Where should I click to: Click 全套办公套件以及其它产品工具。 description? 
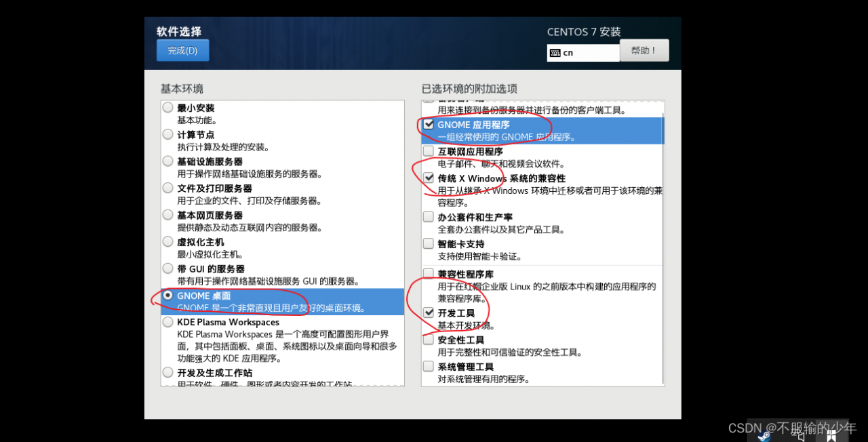(501, 230)
